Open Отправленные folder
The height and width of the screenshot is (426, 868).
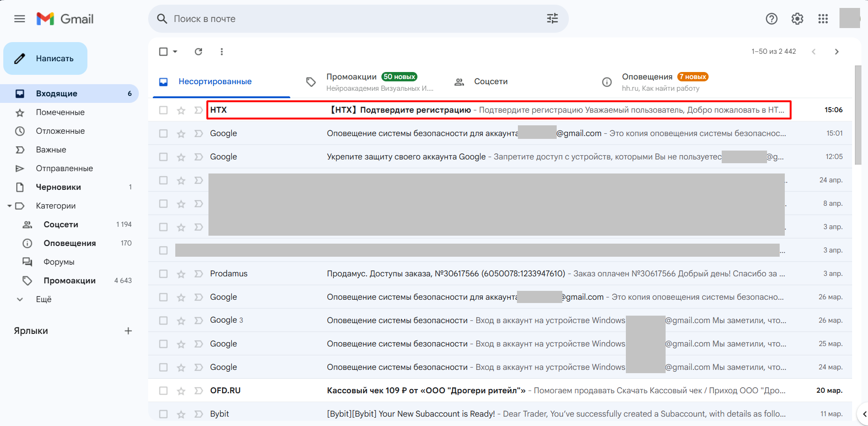pos(69,168)
